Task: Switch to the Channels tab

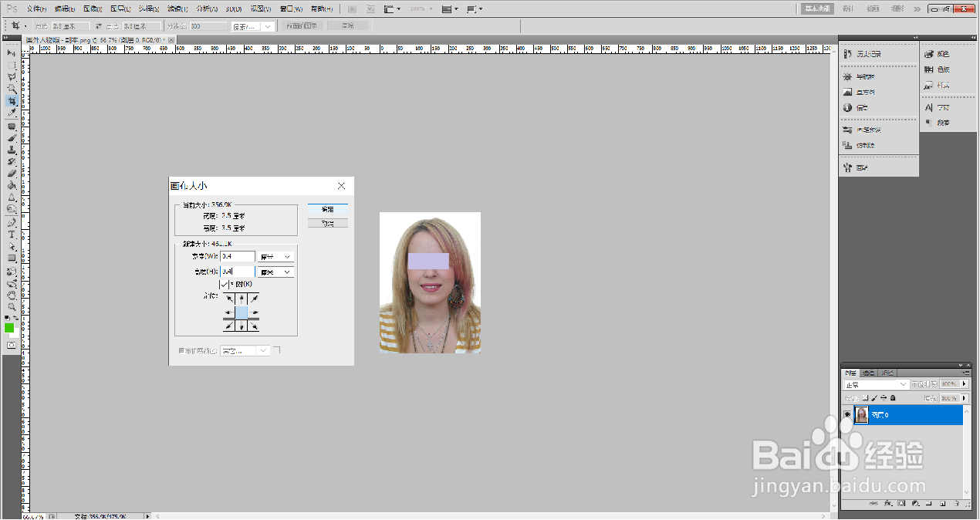Action: click(868, 373)
